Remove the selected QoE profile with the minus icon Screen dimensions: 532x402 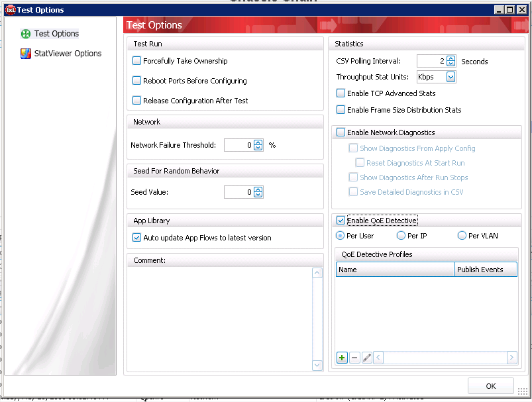click(354, 358)
